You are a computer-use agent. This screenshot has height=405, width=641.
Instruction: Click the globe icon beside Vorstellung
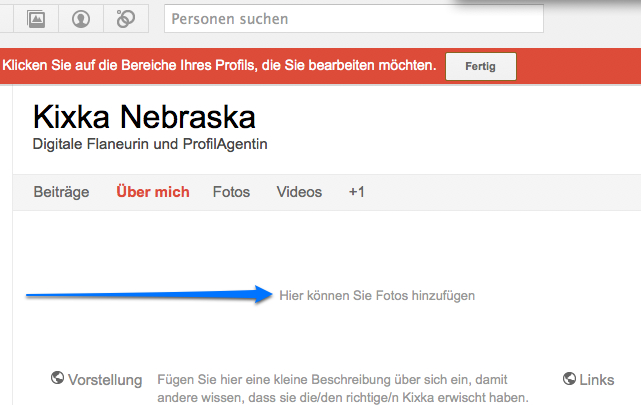click(58, 379)
